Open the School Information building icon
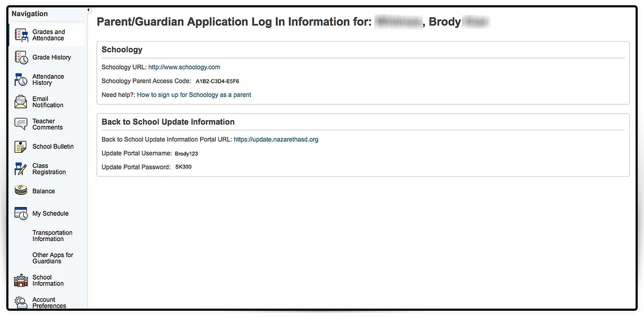 pos(21,281)
